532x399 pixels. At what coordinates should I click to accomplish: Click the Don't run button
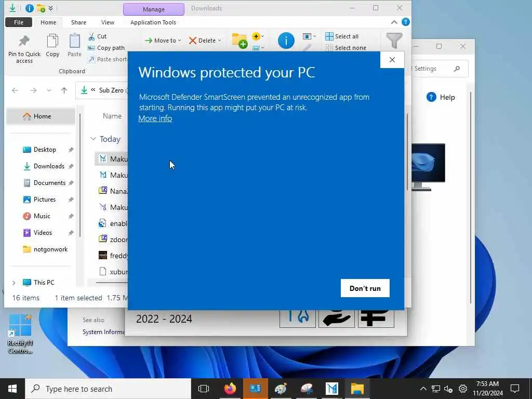coord(365,288)
